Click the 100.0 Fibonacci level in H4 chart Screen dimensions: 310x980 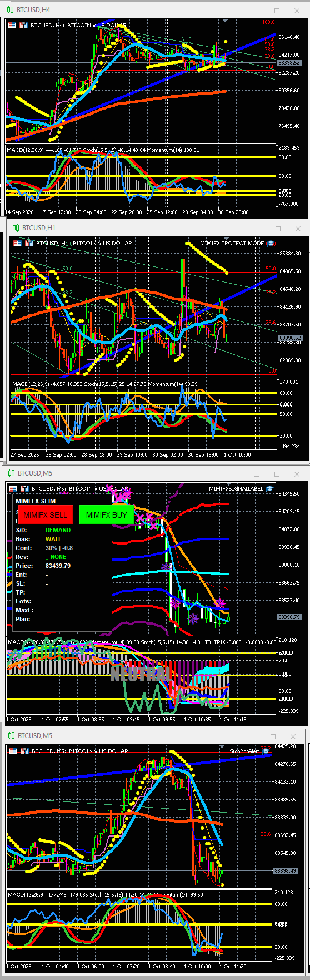[x=268, y=22]
